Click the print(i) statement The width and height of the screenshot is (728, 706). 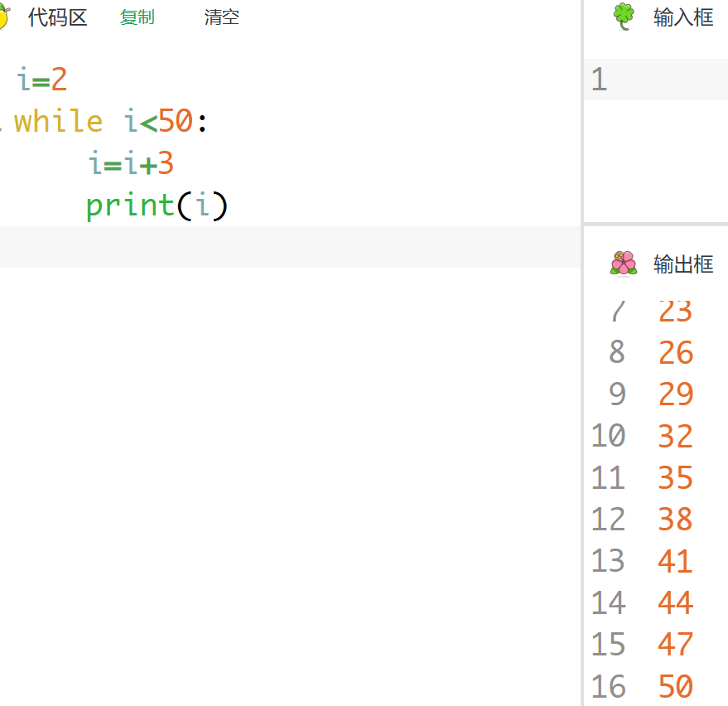pyautogui.click(x=156, y=206)
